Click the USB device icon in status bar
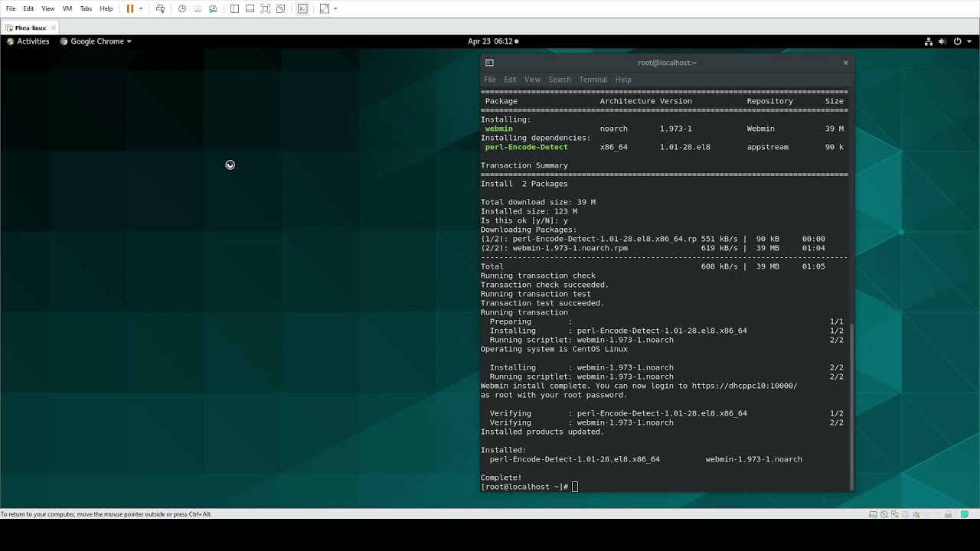Viewport: 980px width, 551px height. click(x=949, y=514)
